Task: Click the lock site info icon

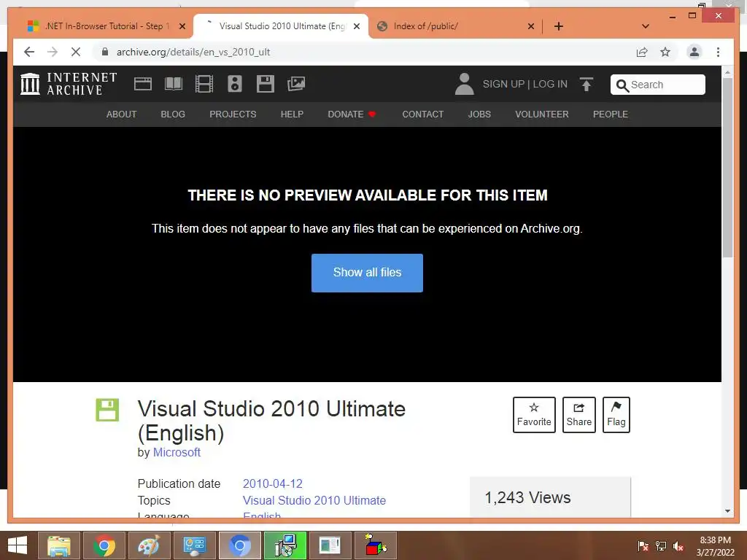Action: tap(105, 52)
